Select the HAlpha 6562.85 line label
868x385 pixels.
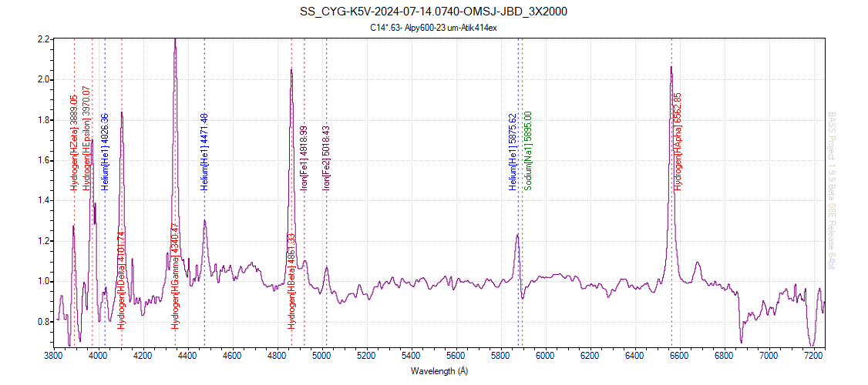(x=678, y=142)
